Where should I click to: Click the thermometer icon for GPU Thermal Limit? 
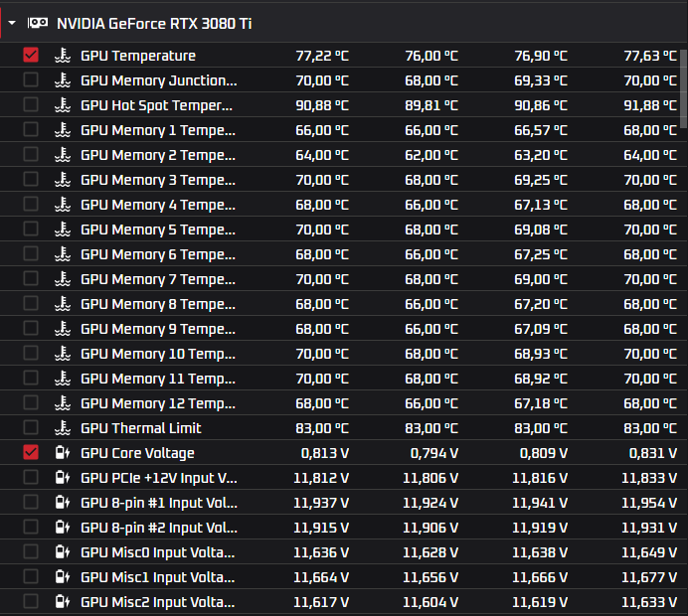coord(63,428)
